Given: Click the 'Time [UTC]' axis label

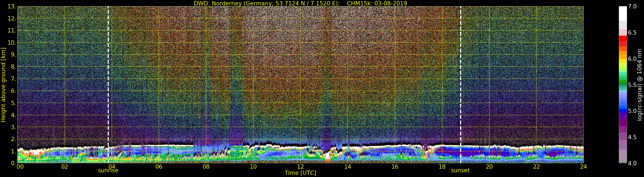Looking at the screenshot, I should (x=300, y=173).
